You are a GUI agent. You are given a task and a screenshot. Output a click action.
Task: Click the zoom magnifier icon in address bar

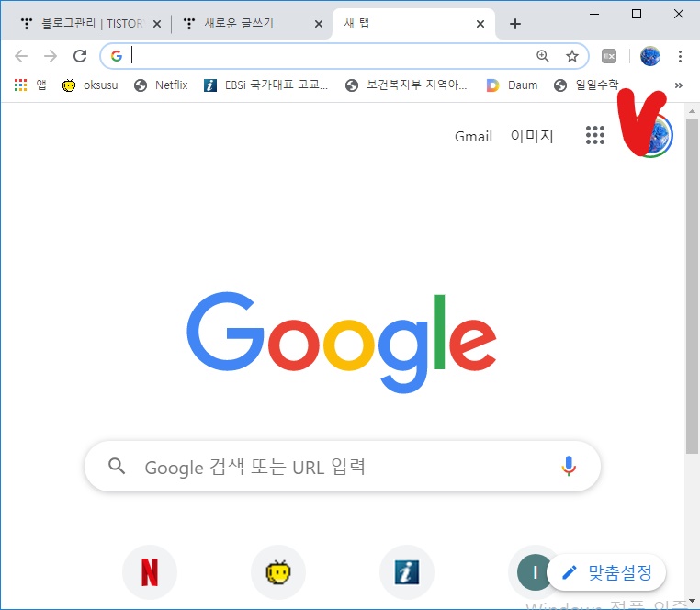coord(542,56)
